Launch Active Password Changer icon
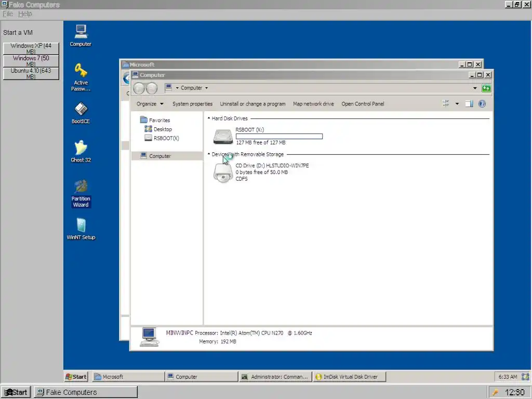Viewport: 532px width, 399px height. pos(81,77)
